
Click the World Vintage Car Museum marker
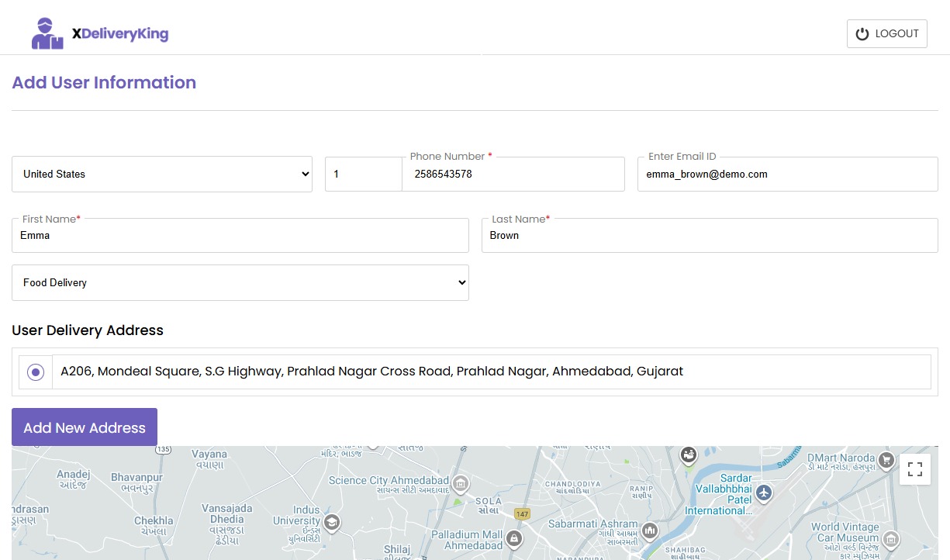pyautogui.click(x=891, y=538)
